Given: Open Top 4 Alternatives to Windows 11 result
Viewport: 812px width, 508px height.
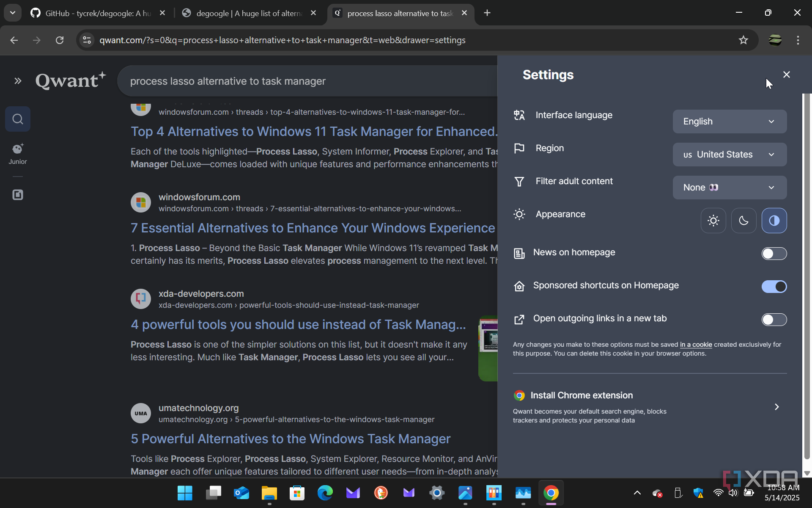Looking at the screenshot, I should 314,131.
